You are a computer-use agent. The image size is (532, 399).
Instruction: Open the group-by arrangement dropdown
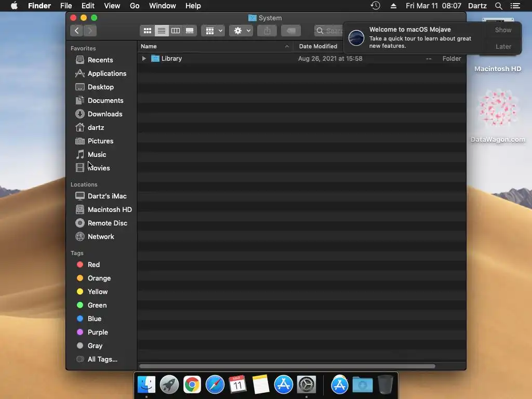tap(213, 31)
